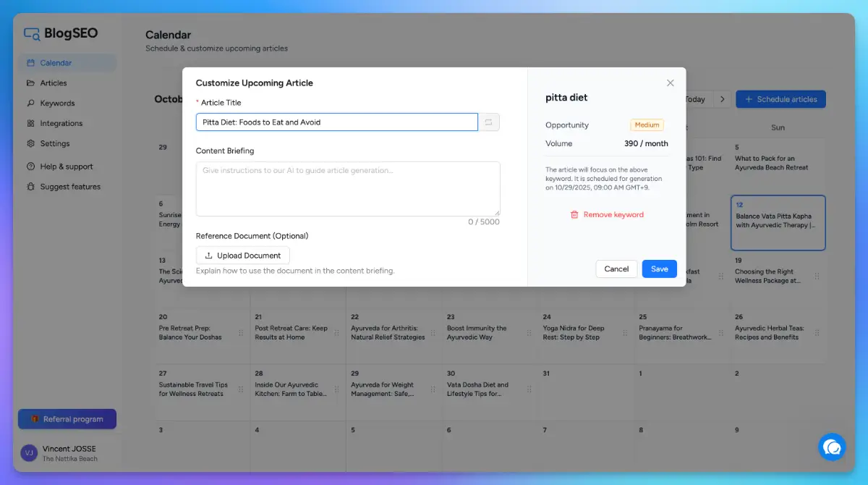Open the chat support bubble
Screen dimensions: 868x485
[x=832, y=447]
